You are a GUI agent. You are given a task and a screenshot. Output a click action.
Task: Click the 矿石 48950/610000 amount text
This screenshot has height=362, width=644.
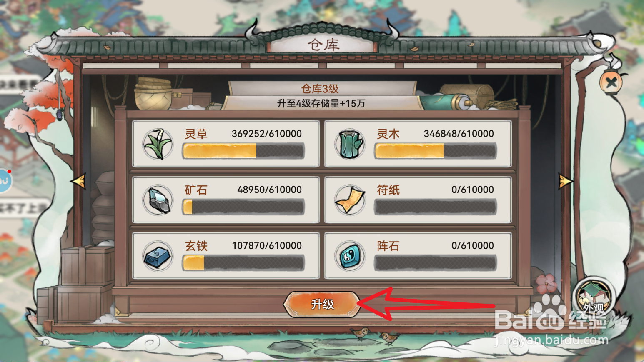click(269, 190)
